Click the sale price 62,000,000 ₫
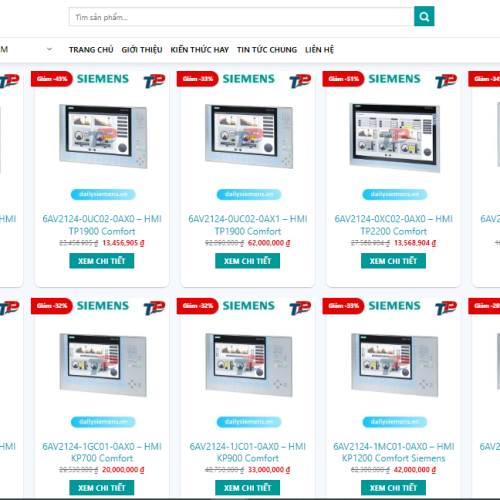This screenshot has height=500, width=500. click(x=269, y=243)
